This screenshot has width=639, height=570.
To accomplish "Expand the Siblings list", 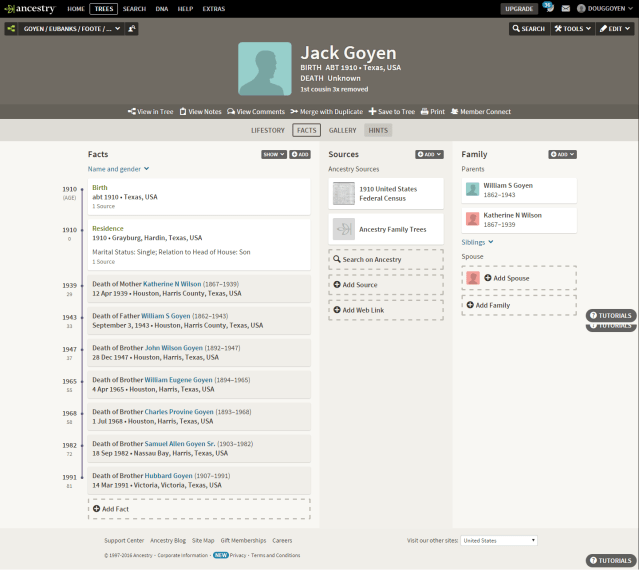I will (477, 242).
